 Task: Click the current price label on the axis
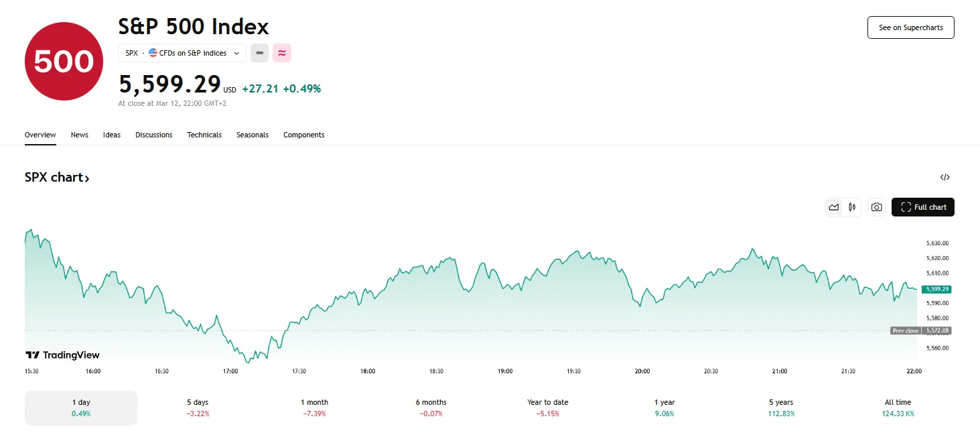click(936, 289)
